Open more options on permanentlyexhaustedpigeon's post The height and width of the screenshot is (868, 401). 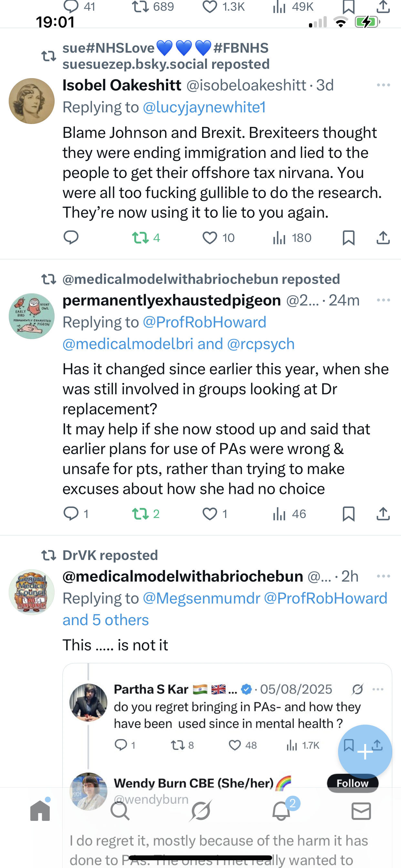click(383, 300)
